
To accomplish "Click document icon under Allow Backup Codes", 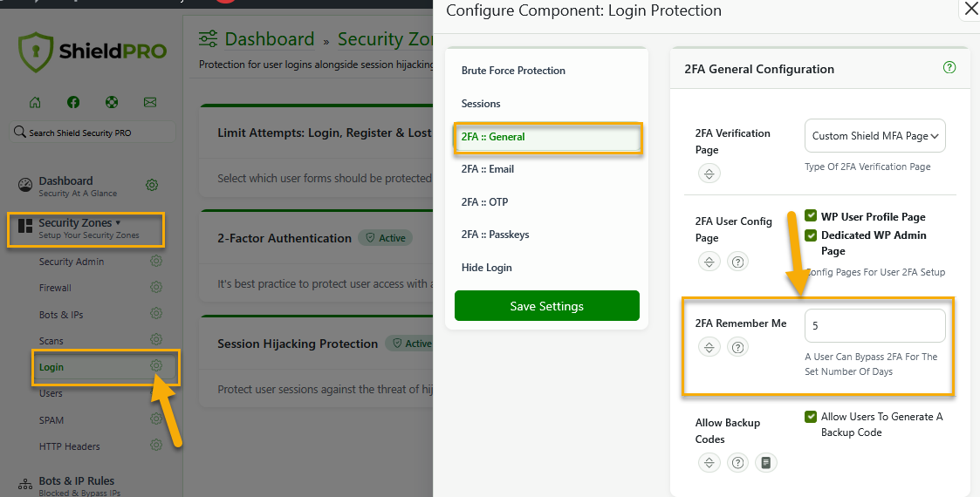I will coord(766,463).
